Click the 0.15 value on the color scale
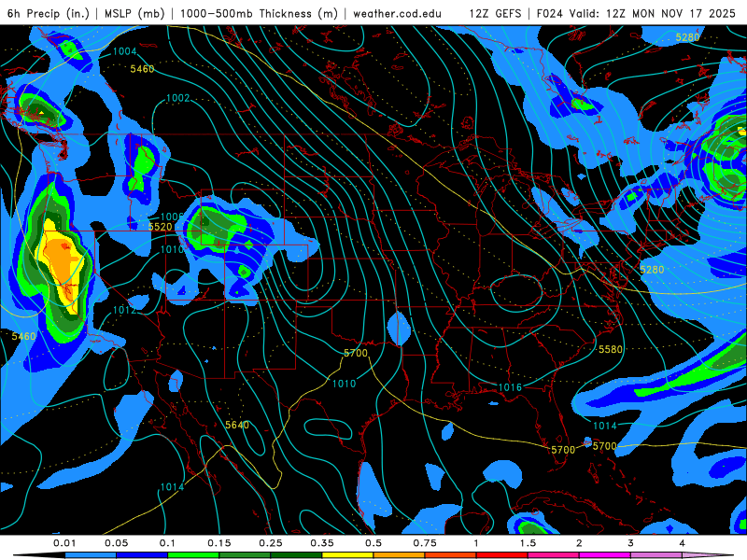This screenshot has width=747, height=560. click(x=219, y=543)
